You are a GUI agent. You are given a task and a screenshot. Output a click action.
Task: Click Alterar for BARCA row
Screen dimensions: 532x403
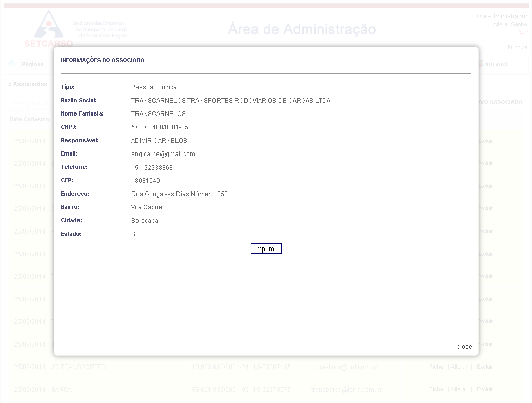459,389
